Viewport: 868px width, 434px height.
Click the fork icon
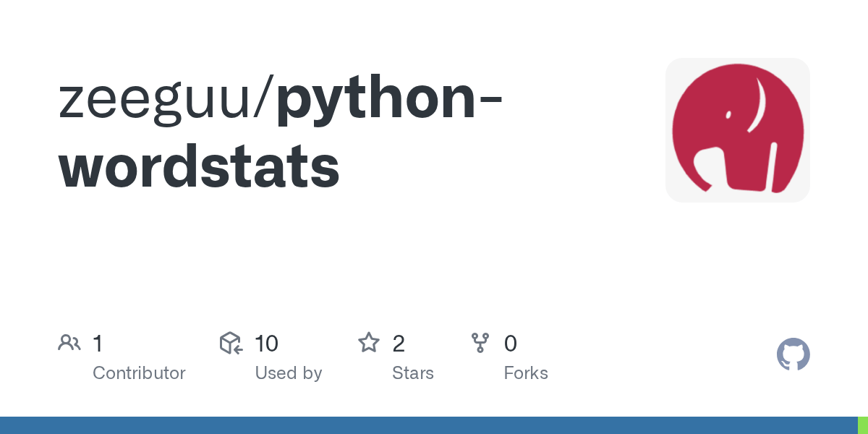pyautogui.click(x=480, y=343)
